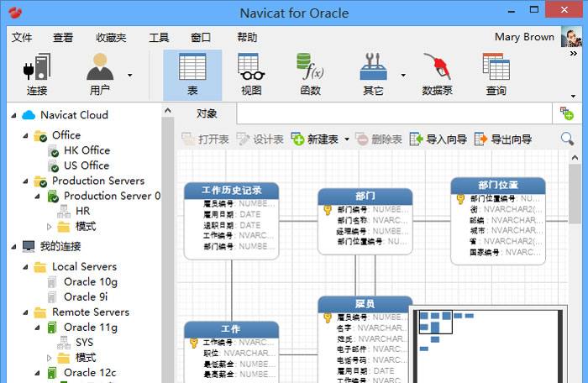Select the 工作历史记录 table header
The width and height of the screenshot is (588, 383).
231,191
